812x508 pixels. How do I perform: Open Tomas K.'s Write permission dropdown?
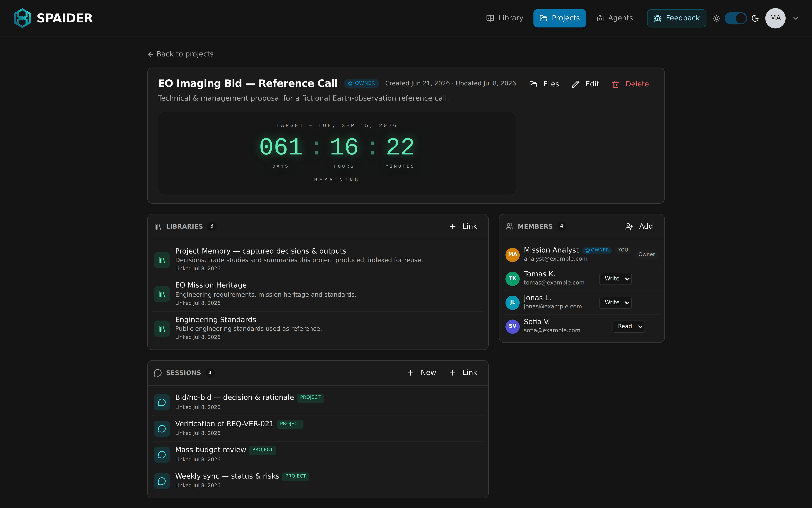(x=615, y=279)
